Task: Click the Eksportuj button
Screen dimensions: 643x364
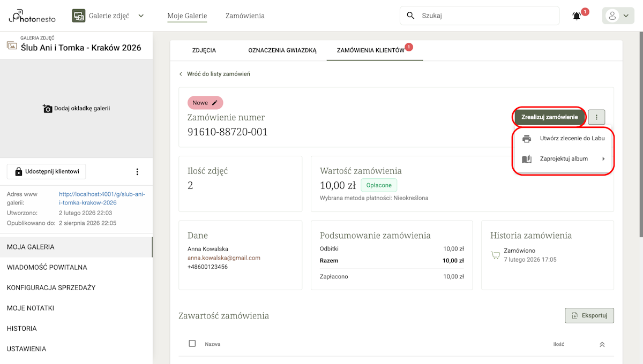Action: click(x=589, y=316)
